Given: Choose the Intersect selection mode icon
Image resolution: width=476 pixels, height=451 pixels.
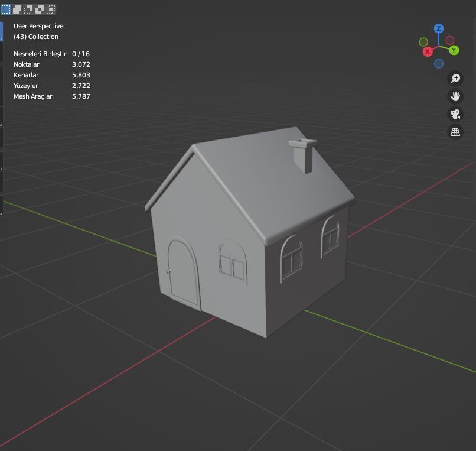Looking at the screenshot, I should [51, 9].
